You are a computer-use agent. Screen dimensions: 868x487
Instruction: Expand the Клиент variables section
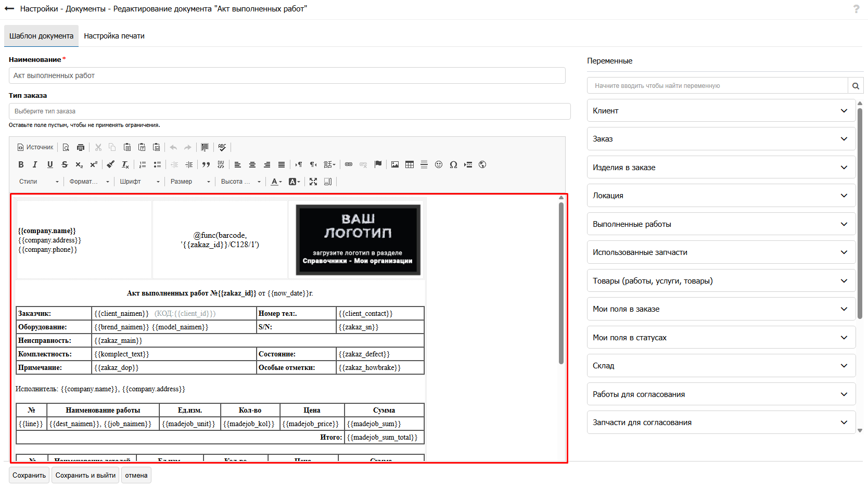tap(721, 111)
